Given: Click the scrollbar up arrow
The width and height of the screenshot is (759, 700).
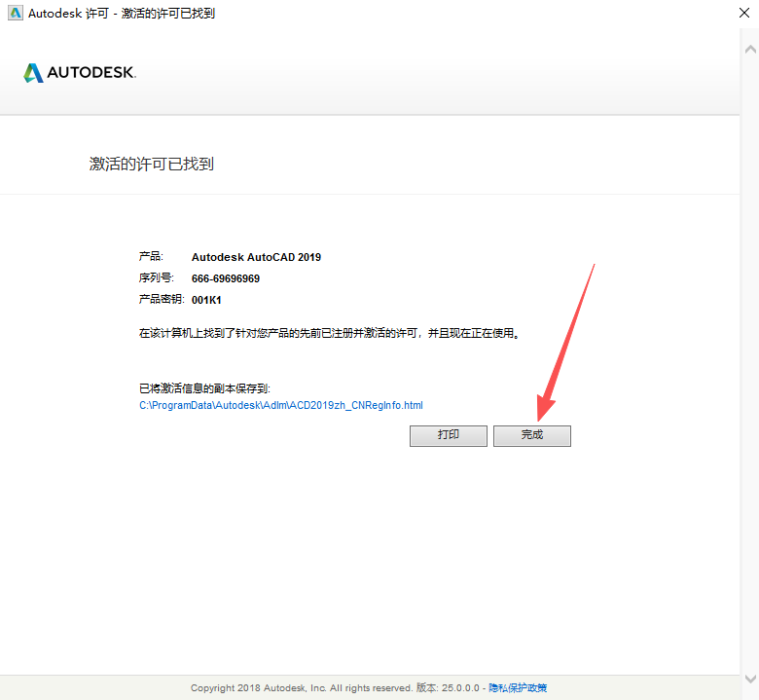Looking at the screenshot, I should (x=750, y=49).
